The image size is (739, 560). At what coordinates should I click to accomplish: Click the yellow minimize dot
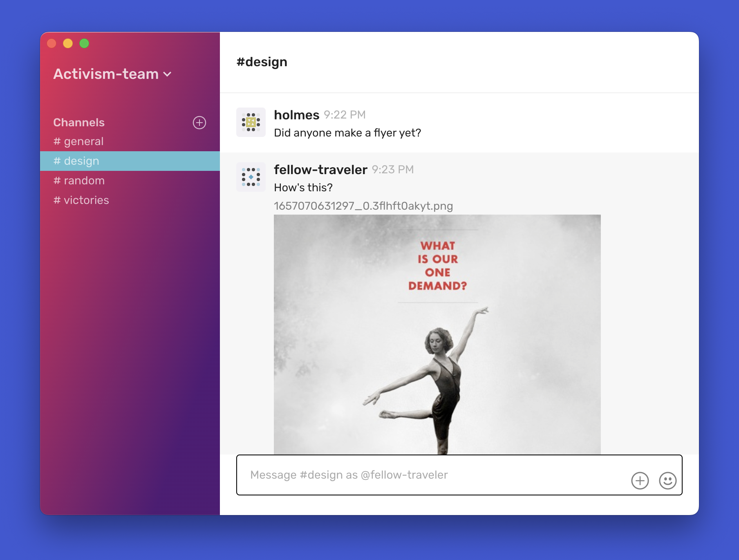click(x=67, y=43)
